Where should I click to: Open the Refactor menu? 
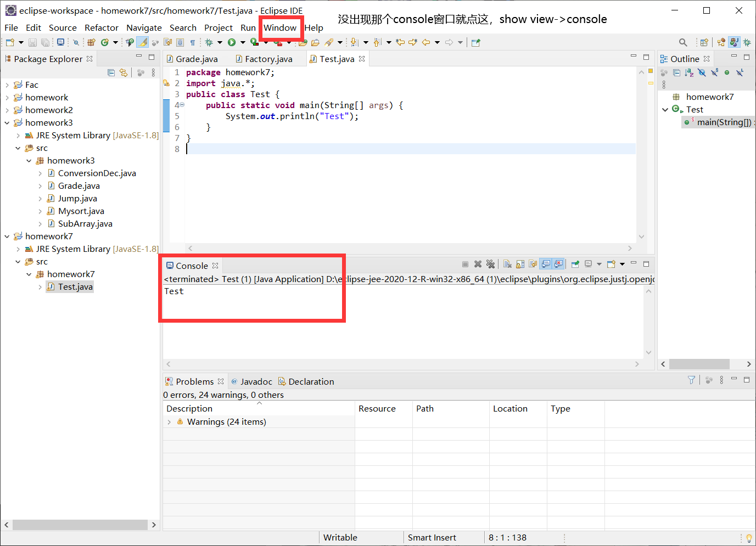pyautogui.click(x=102, y=27)
